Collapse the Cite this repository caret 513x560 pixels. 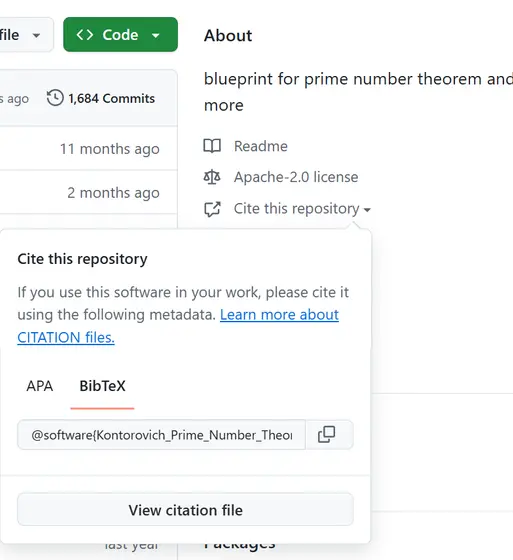(x=367, y=210)
